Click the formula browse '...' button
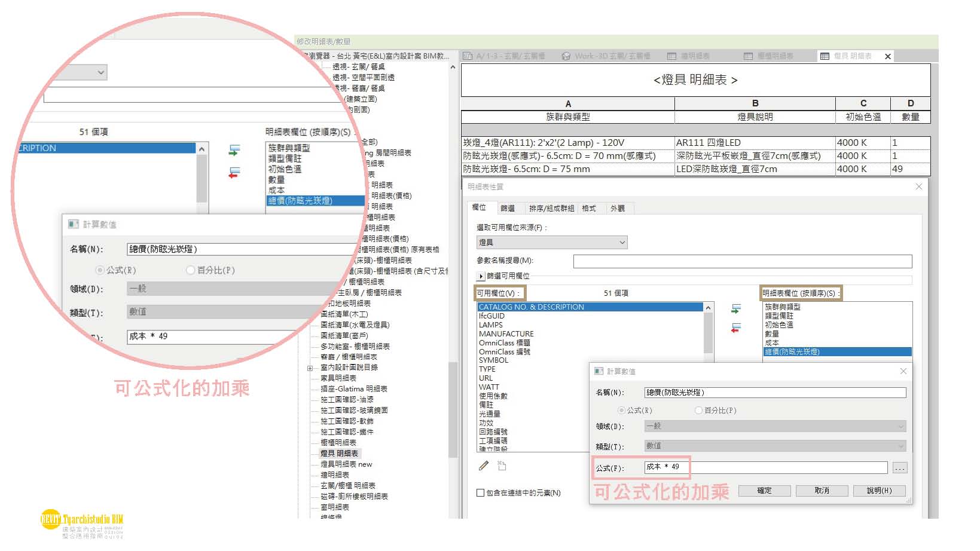Viewport: 980px width, 551px height. 899,468
